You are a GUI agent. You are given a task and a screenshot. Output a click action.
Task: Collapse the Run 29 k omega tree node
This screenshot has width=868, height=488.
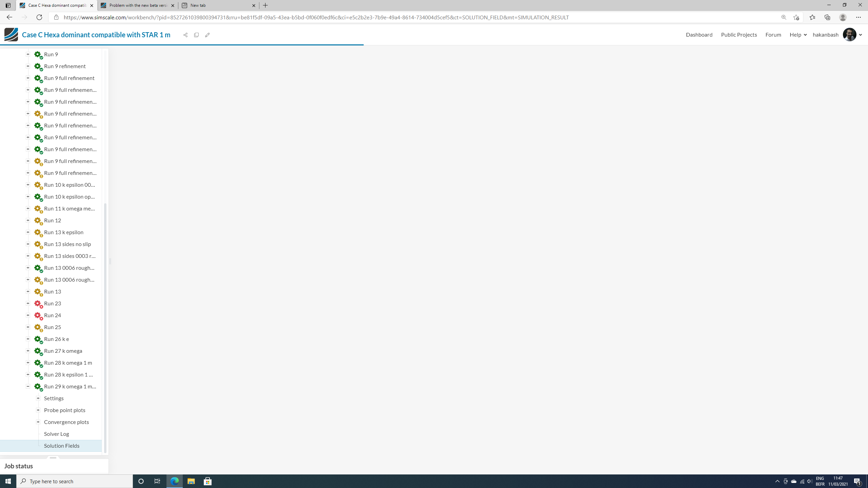coord(28,386)
